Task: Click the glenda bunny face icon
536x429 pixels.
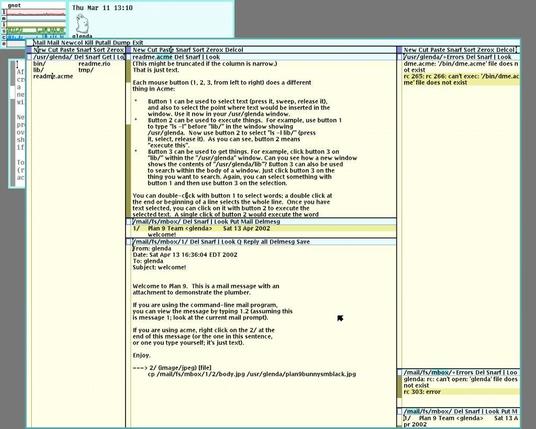Action: pos(82,24)
